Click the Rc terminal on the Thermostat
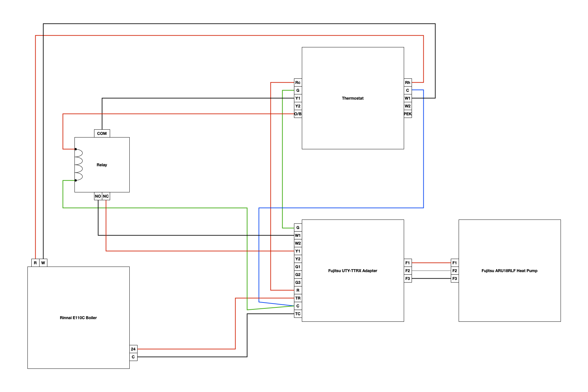588x392 pixels. [298, 83]
